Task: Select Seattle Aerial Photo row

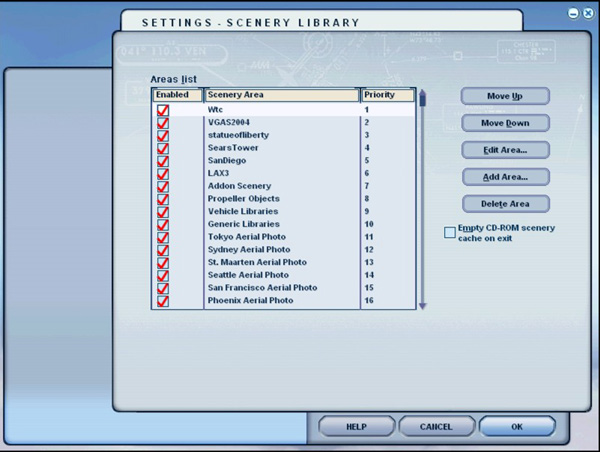Action: 284,275
